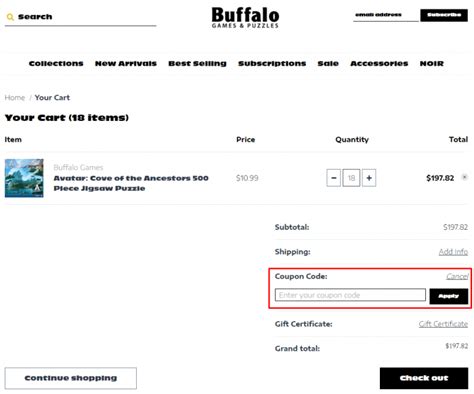
Task: Click the Check out button
Action: pyautogui.click(x=424, y=378)
